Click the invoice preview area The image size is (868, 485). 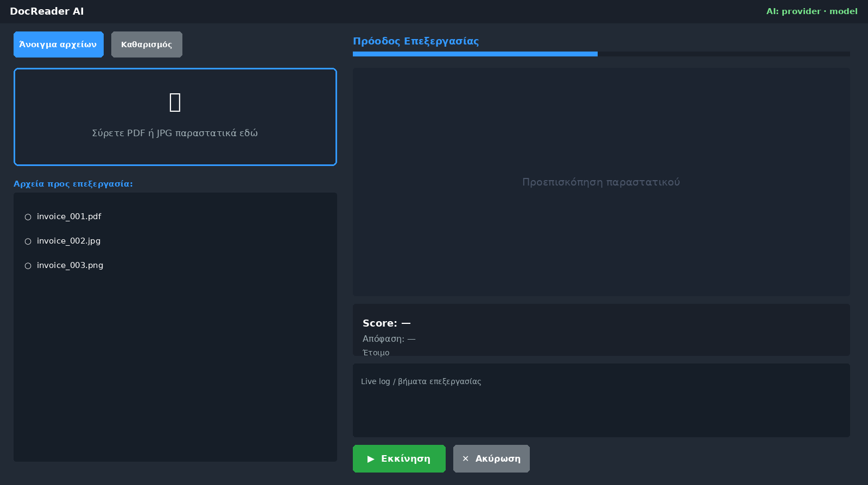coord(601,182)
